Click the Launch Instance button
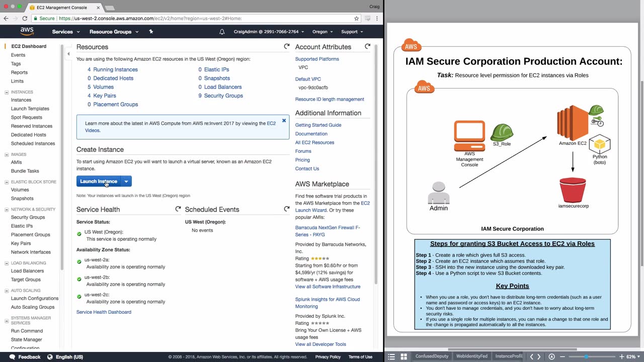644x362 pixels. tap(99, 182)
